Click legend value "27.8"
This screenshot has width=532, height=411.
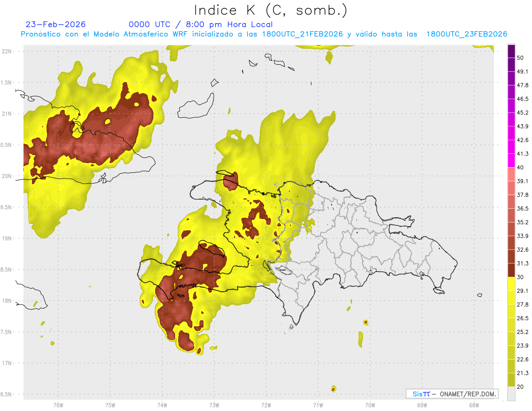point(523,305)
